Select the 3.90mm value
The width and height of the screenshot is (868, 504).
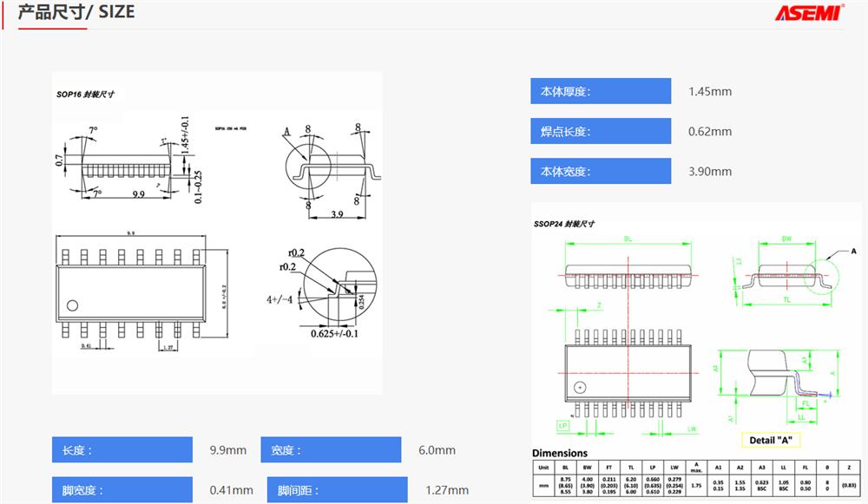[x=710, y=172]
